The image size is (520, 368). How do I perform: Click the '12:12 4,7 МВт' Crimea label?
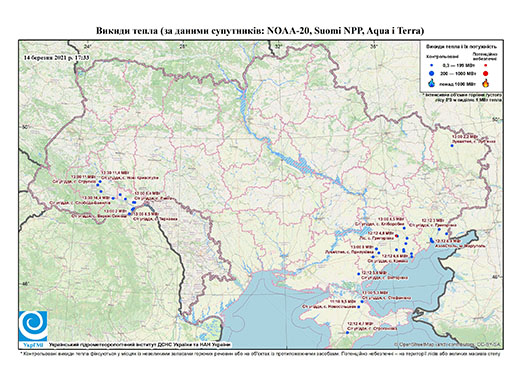click(360, 324)
